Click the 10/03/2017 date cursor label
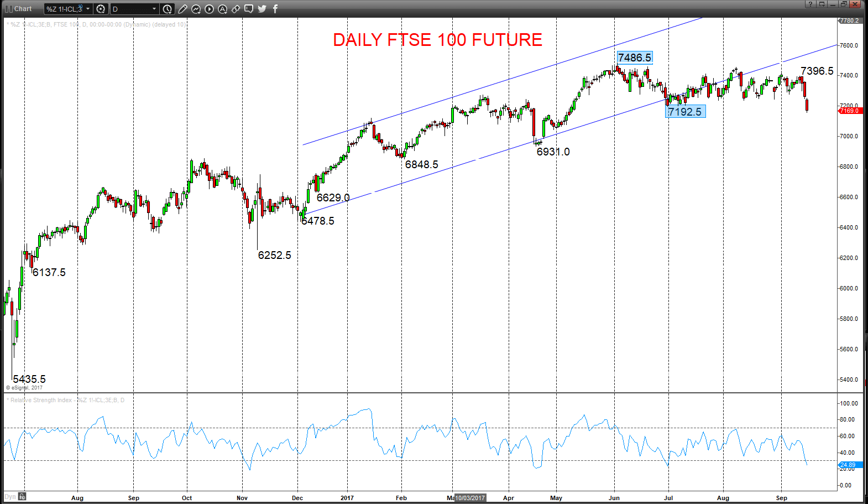The width and height of the screenshot is (868, 504). tap(470, 498)
